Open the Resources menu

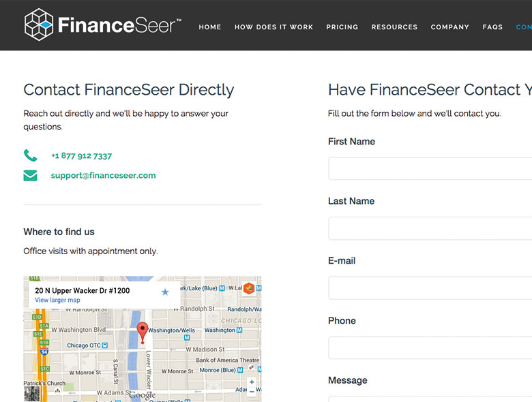(394, 27)
